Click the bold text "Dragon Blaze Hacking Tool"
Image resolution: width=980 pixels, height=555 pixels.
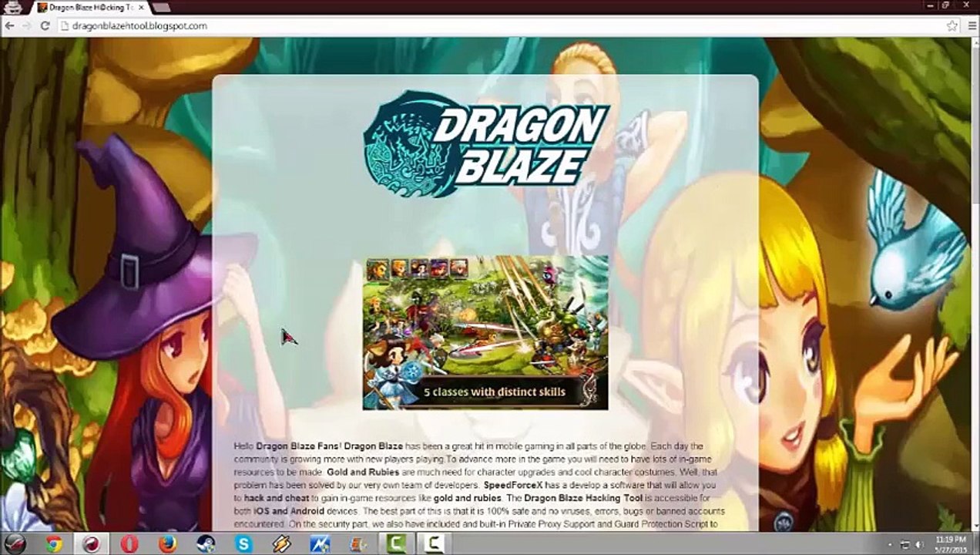(x=582, y=498)
